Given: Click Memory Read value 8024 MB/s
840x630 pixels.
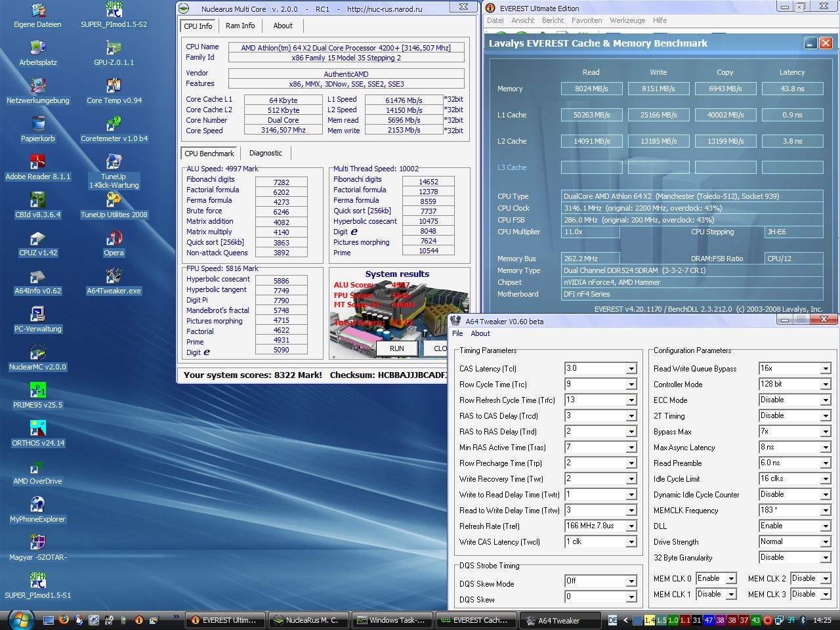Looking at the screenshot, I should tap(592, 89).
